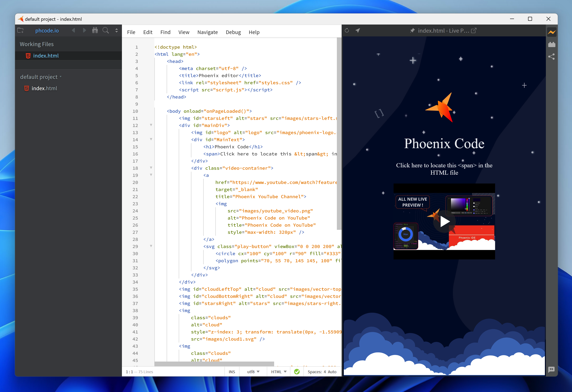Collapse code fold at line 18
This screenshot has width=572, height=392.
151,168
